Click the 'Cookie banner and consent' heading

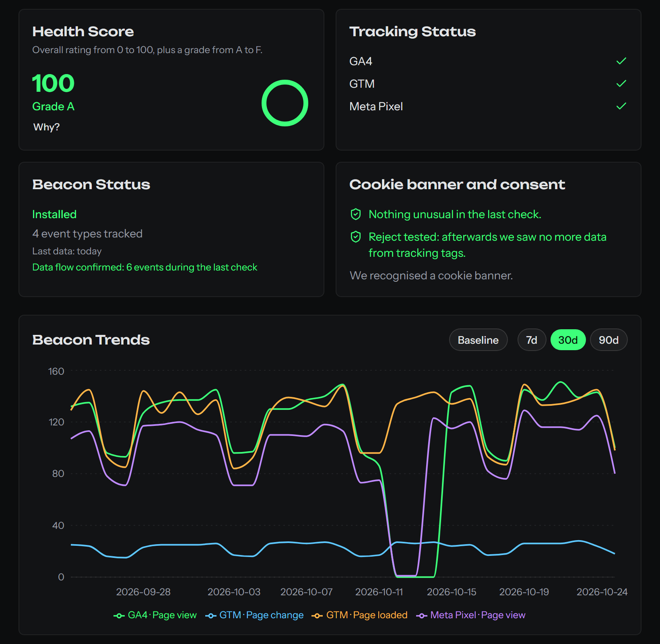[x=457, y=184]
